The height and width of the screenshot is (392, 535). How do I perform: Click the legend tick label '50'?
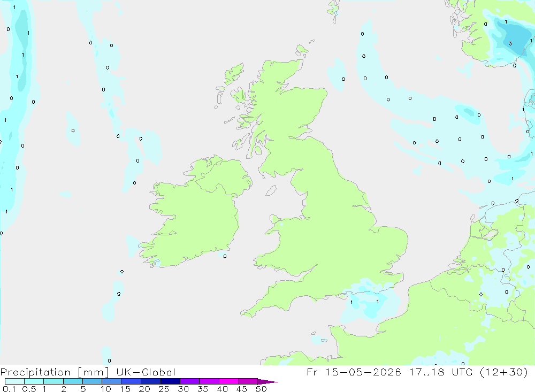261,389
